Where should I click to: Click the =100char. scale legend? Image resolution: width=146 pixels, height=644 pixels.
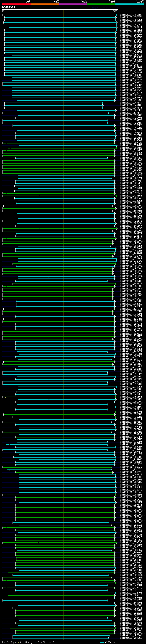(109, 642)
